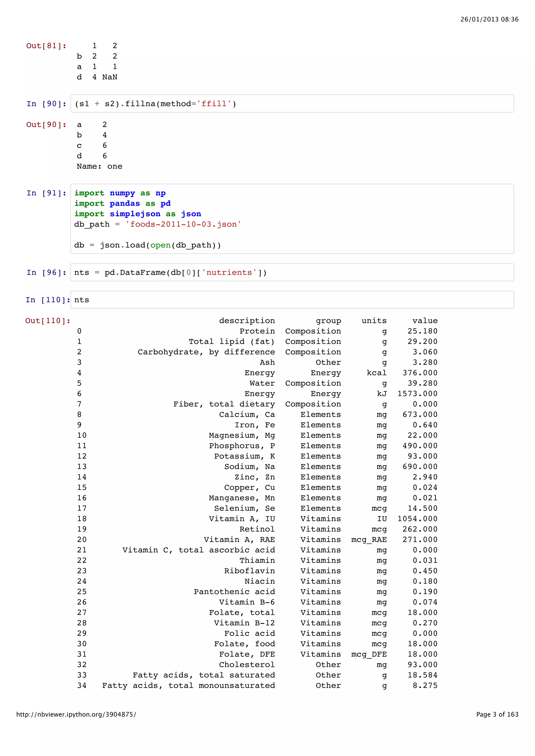The height and width of the screenshot is (756, 535).
Task: Click the 'mcg_RAE' units cell
Action: point(369,540)
